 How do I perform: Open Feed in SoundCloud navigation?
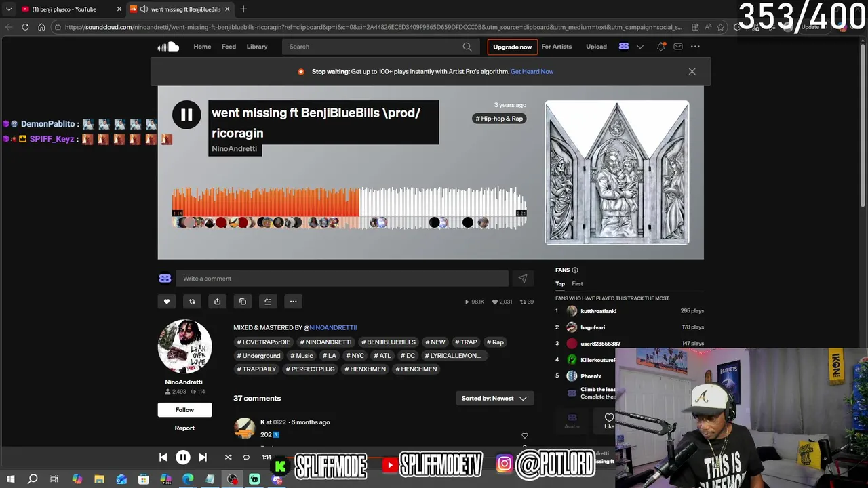pos(229,47)
